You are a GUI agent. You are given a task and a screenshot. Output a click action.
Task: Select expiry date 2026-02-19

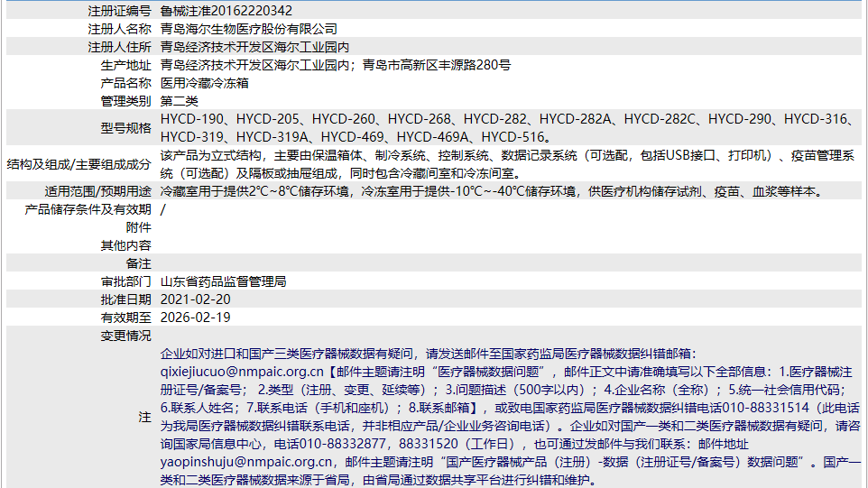point(196,318)
